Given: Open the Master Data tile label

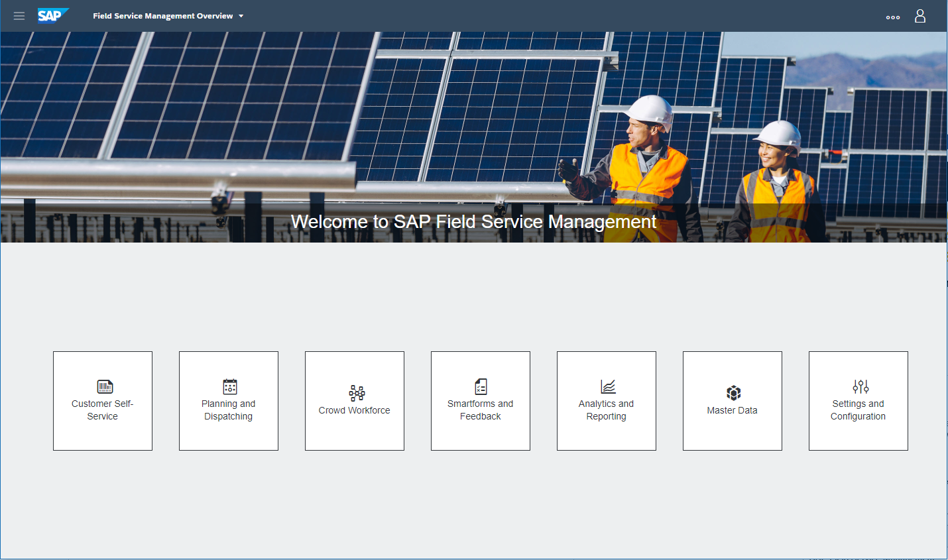Looking at the screenshot, I should tap(733, 410).
